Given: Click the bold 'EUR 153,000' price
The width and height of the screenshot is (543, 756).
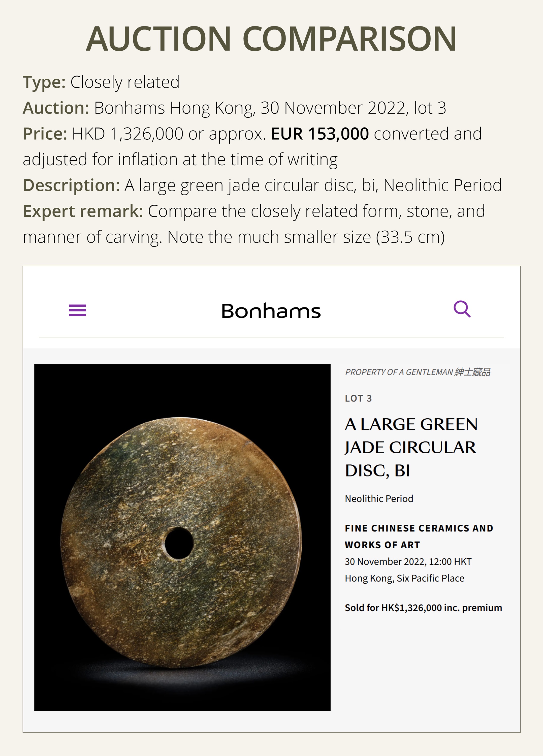Looking at the screenshot, I should tap(320, 134).
